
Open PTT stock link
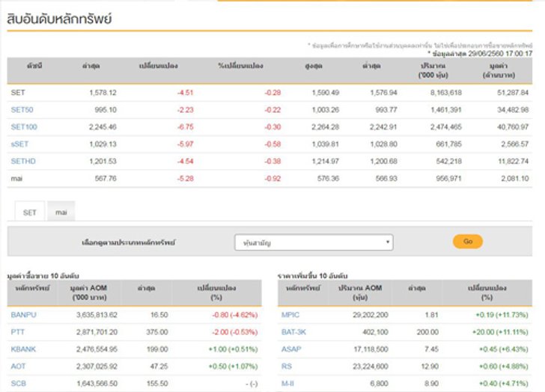tap(18, 332)
